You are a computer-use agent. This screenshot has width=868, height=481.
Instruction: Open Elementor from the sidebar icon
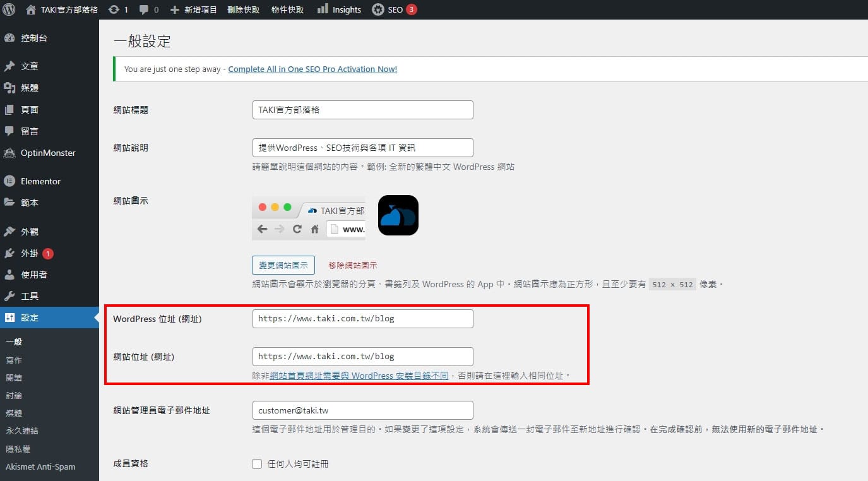(9, 181)
